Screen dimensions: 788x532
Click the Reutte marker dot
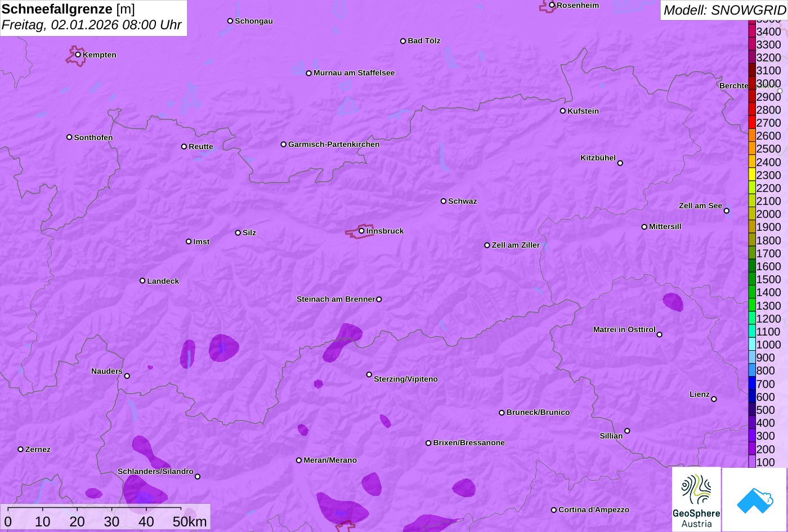click(184, 146)
